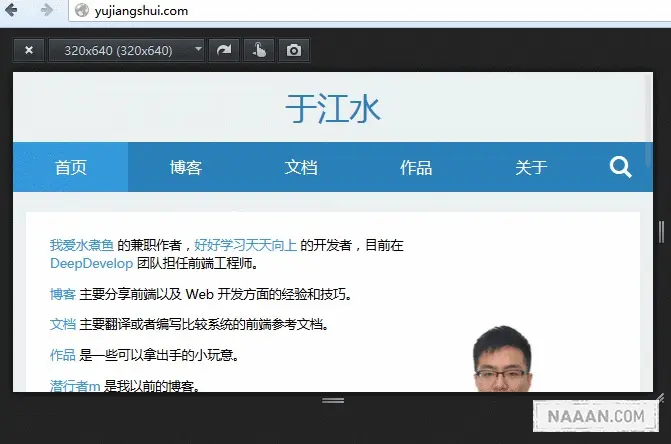Take a screenshot with camera icon
The height and width of the screenshot is (444, 671).
tap(294, 50)
